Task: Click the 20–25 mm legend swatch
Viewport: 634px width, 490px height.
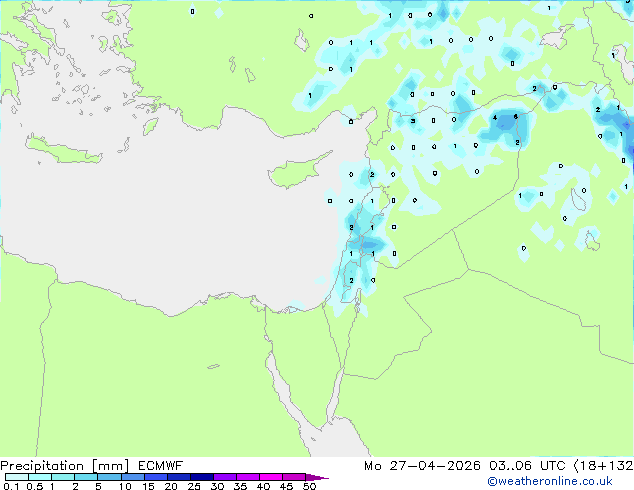Action: (x=178, y=477)
